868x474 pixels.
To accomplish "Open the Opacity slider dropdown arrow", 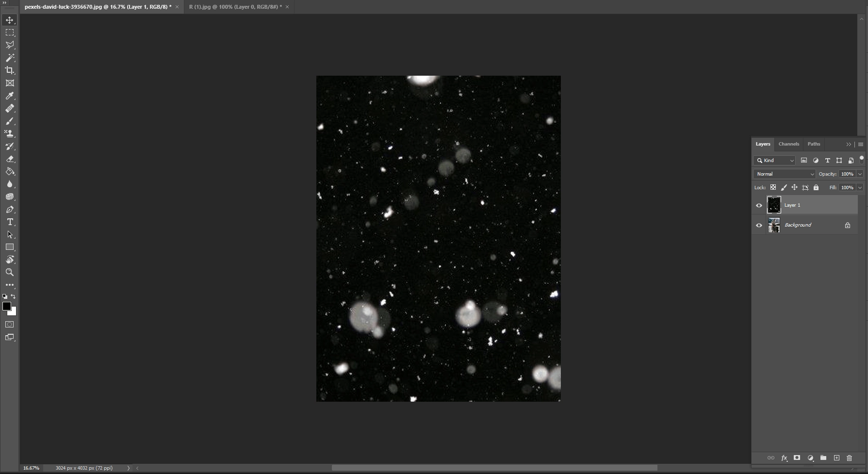I will point(860,174).
